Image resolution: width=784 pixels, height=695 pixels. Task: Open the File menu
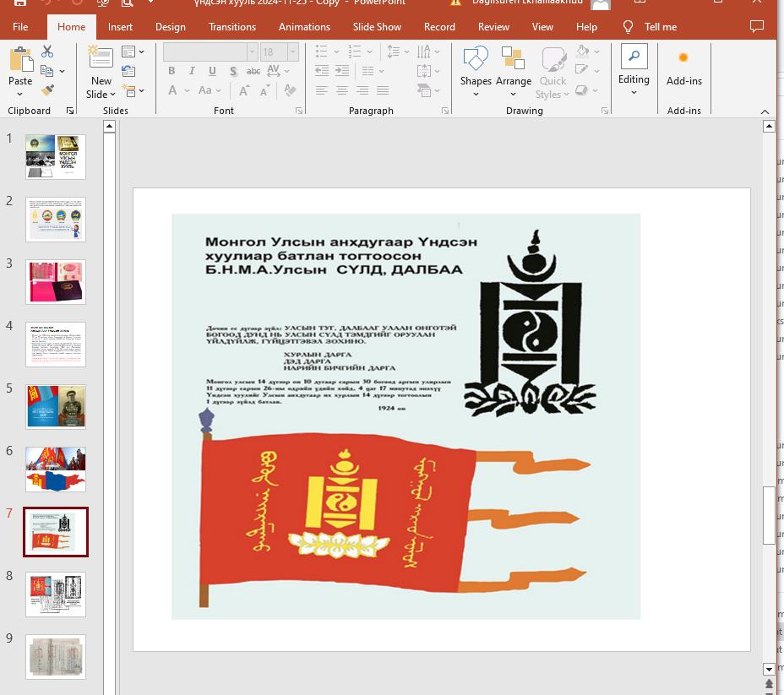tap(20, 27)
